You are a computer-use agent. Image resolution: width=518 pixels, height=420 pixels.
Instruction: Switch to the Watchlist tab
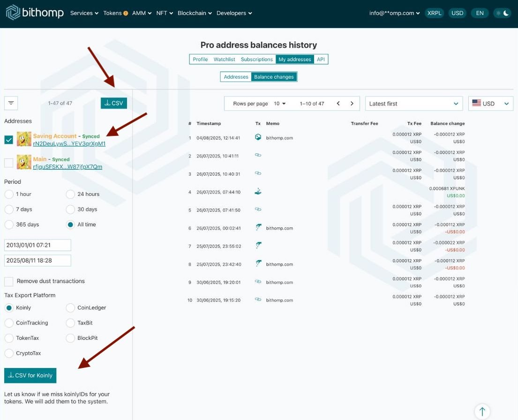click(x=224, y=60)
